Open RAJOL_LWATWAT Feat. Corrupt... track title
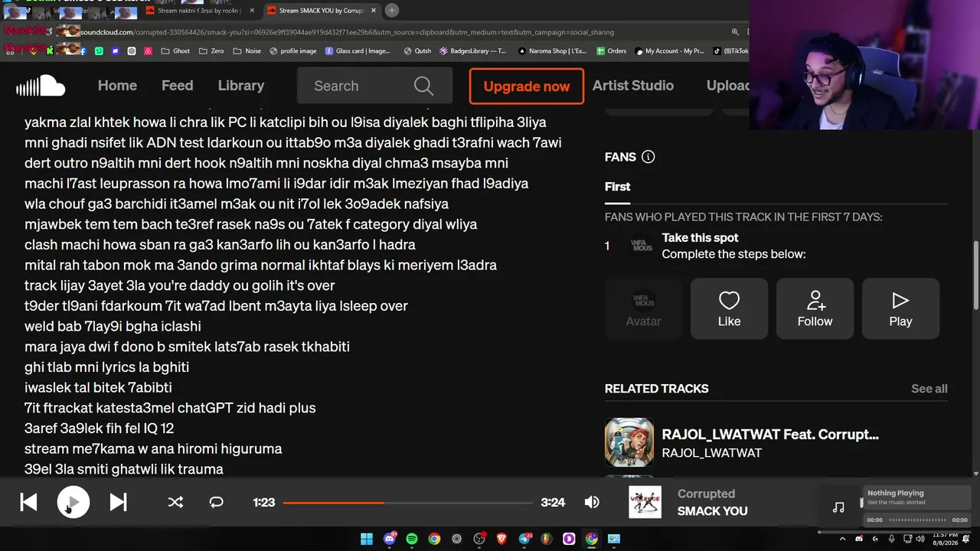This screenshot has height=551, width=980. click(770, 435)
